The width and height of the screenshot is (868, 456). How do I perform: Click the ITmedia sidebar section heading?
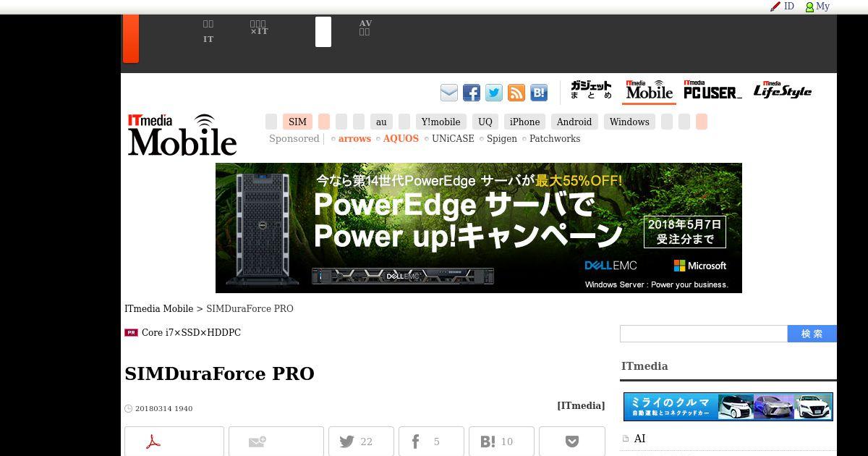coord(644,366)
